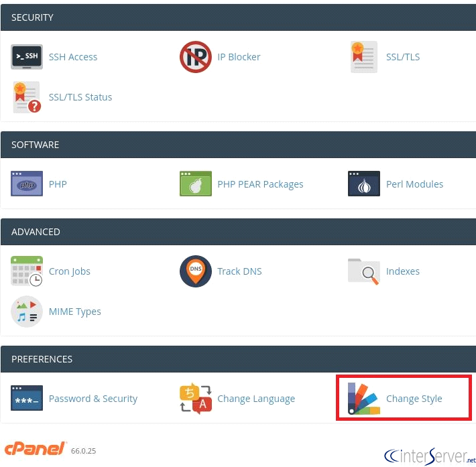The image size is (476, 467).
Task: Click the version number 66.0.25
Action: pyautogui.click(x=84, y=451)
